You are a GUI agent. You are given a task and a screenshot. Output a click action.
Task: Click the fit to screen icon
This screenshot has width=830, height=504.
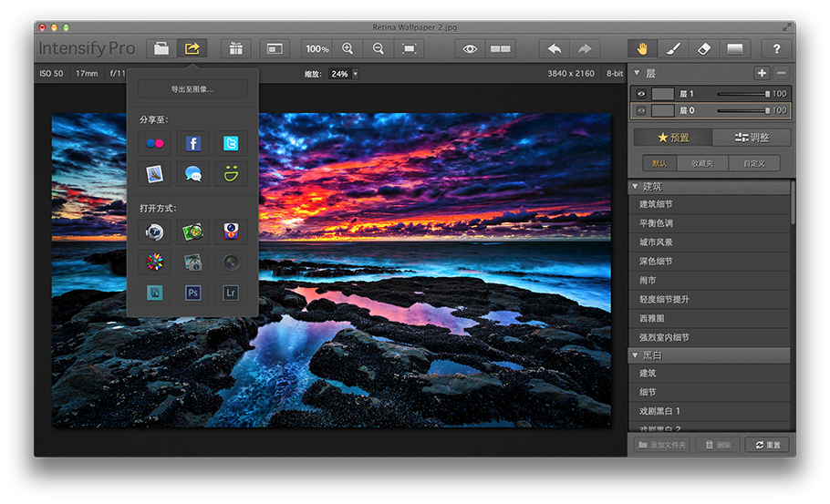click(409, 48)
